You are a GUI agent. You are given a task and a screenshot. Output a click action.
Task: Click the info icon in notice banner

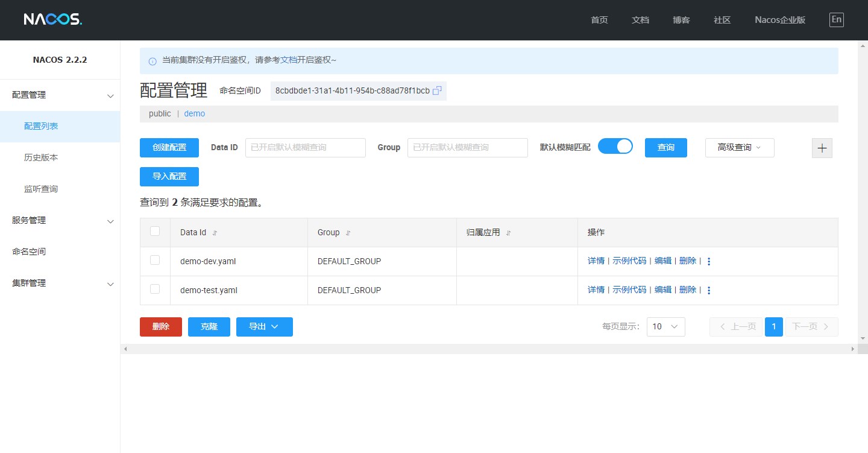153,61
